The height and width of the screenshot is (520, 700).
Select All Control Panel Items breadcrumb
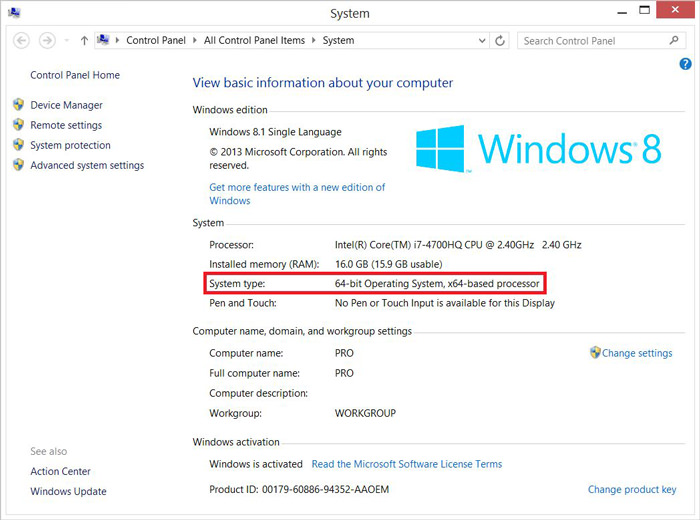pos(255,41)
